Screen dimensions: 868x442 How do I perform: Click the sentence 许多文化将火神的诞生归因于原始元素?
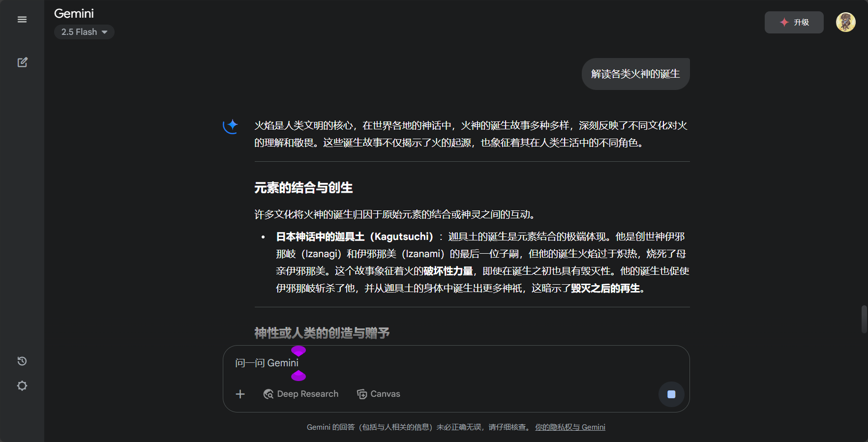[396, 214]
